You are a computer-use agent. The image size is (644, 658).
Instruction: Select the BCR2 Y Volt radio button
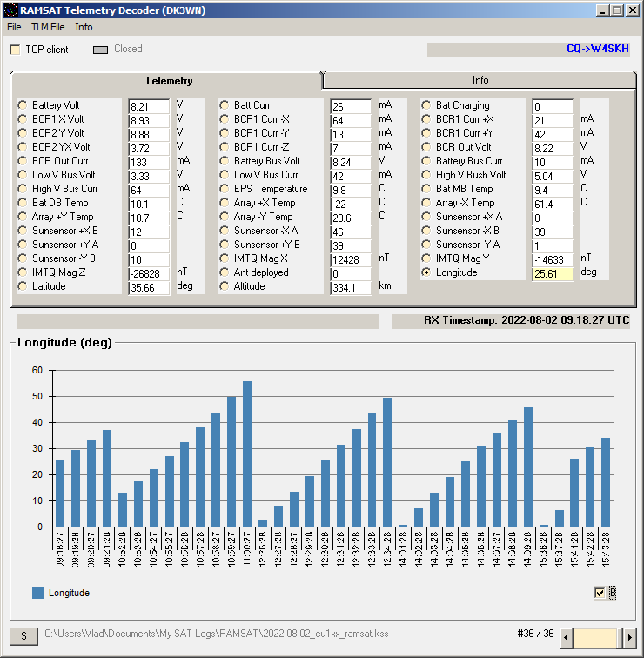[x=23, y=133]
